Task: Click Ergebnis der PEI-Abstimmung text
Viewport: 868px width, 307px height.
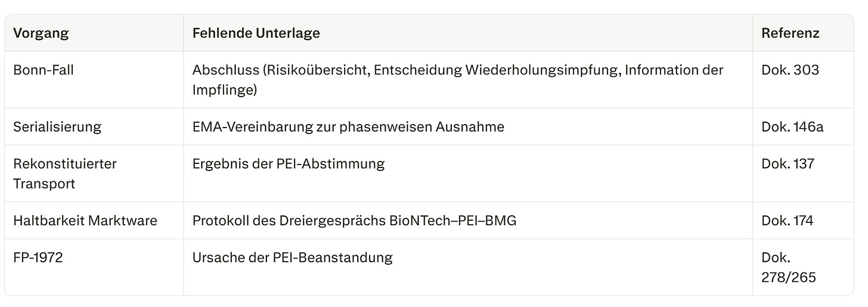Action: (288, 163)
